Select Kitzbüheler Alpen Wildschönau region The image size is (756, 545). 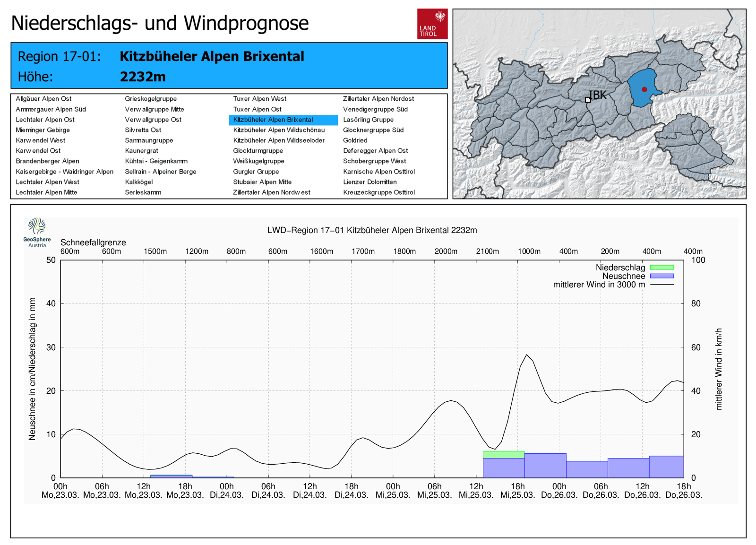tap(279, 130)
